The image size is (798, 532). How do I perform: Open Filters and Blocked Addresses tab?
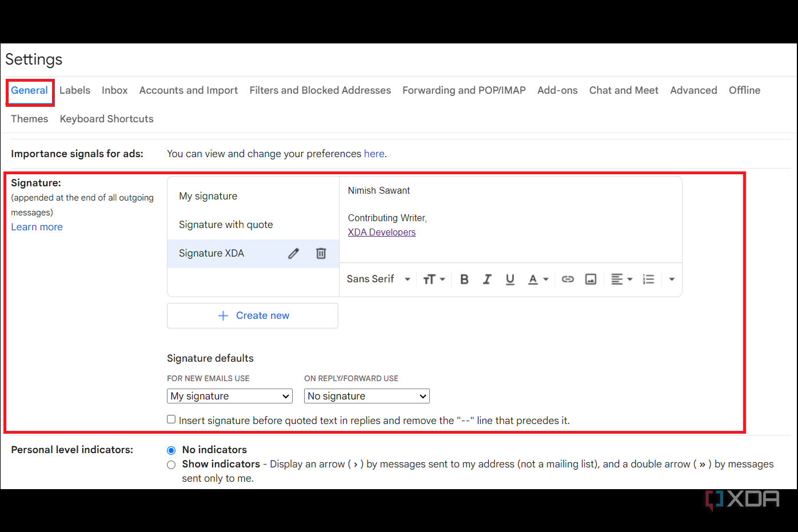(320, 90)
